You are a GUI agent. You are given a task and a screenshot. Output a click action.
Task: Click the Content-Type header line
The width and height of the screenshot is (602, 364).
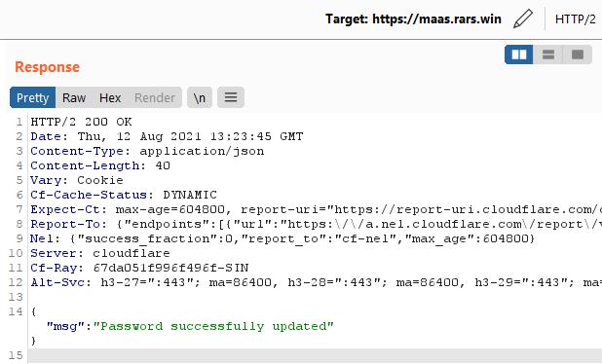pyautogui.click(x=147, y=151)
